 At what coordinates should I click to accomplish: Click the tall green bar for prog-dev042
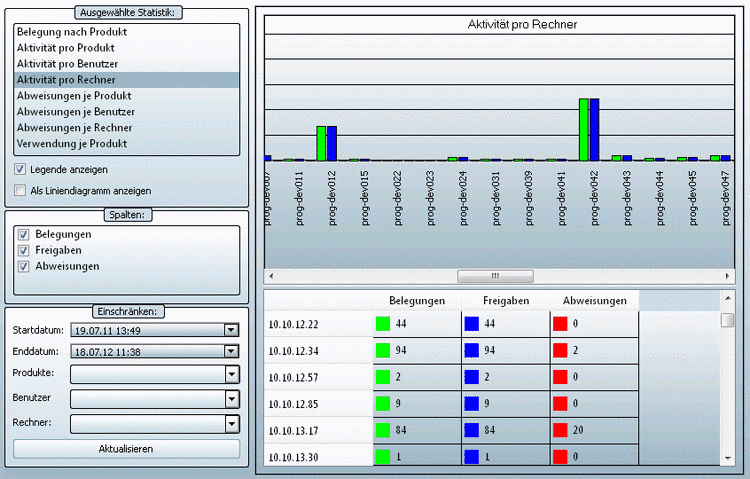point(584,130)
